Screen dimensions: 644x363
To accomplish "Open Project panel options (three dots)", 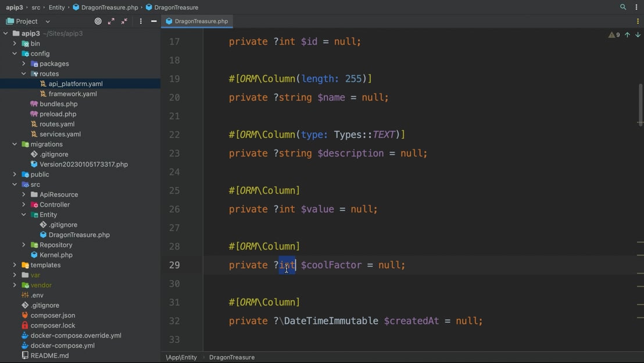I will (x=141, y=21).
